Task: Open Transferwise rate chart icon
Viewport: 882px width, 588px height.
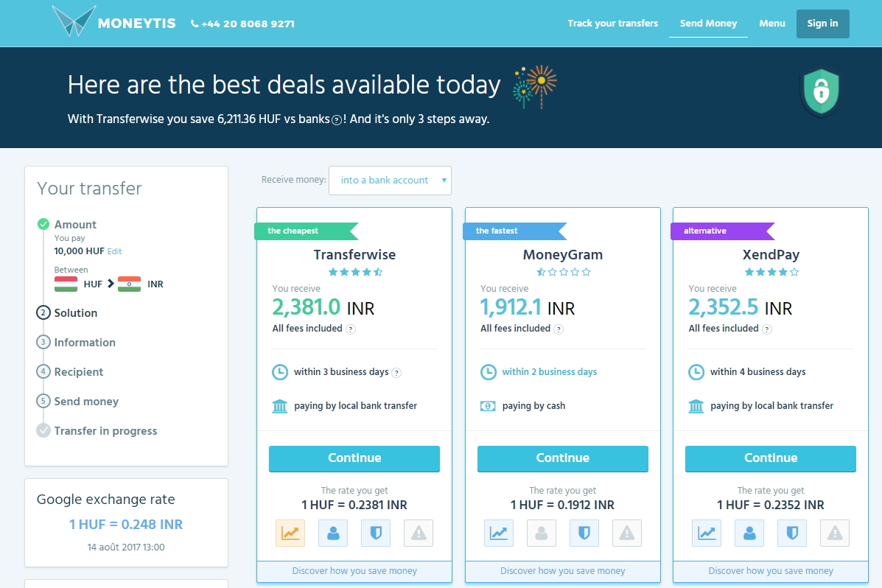Action: click(x=290, y=533)
